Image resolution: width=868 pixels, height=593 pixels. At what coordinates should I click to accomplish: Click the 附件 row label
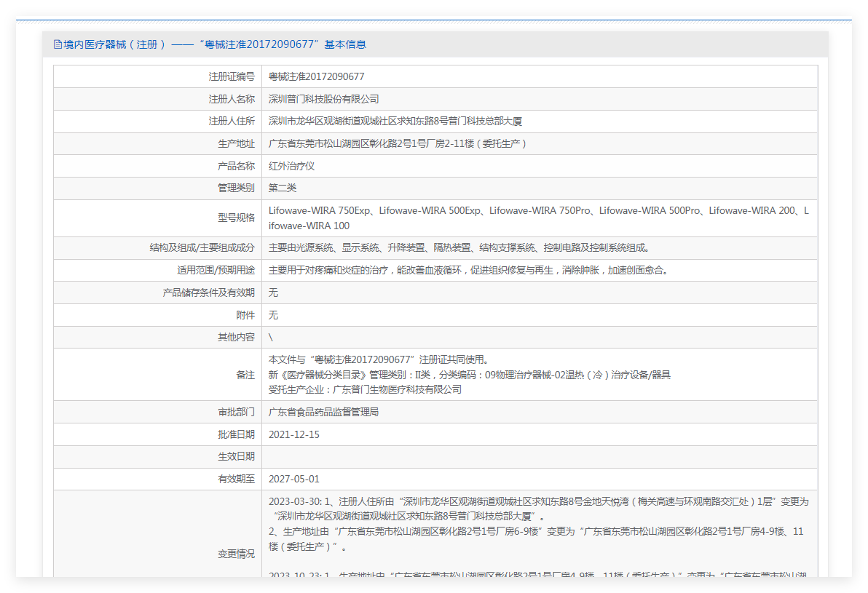point(245,315)
